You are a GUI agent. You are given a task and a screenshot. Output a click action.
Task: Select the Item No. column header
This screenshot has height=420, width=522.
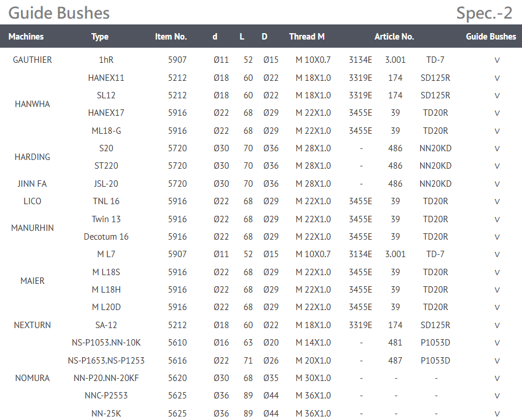click(171, 37)
